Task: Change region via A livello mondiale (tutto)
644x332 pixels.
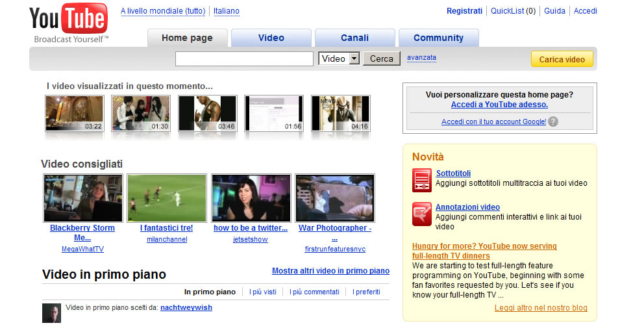Action: (163, 11)
